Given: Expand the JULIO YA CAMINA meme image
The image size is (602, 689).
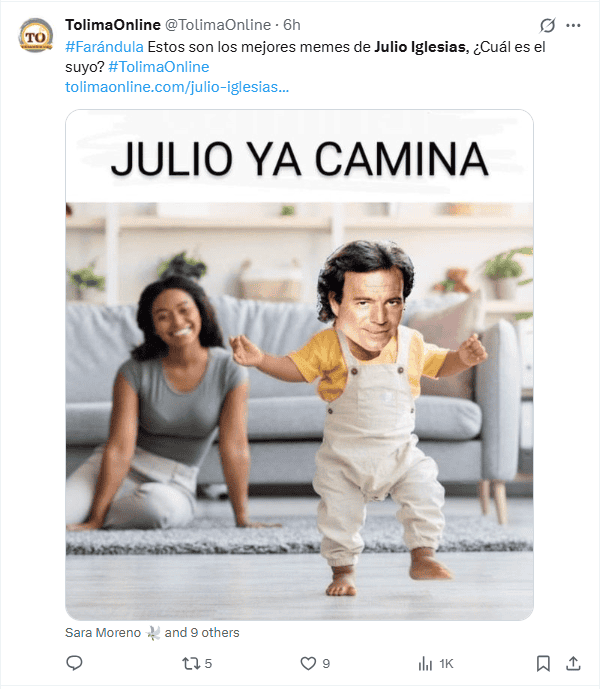Looking at the screenshot, I should point(299,365).
